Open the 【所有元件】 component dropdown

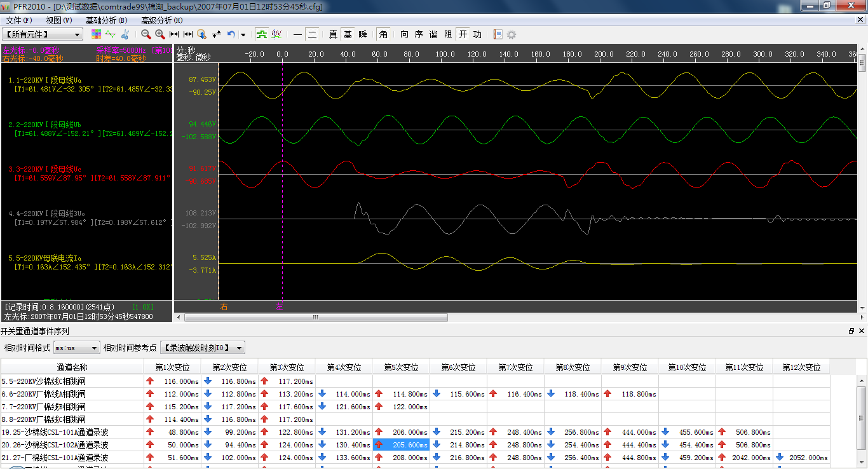pyautogui.click(x=43, y=34)
